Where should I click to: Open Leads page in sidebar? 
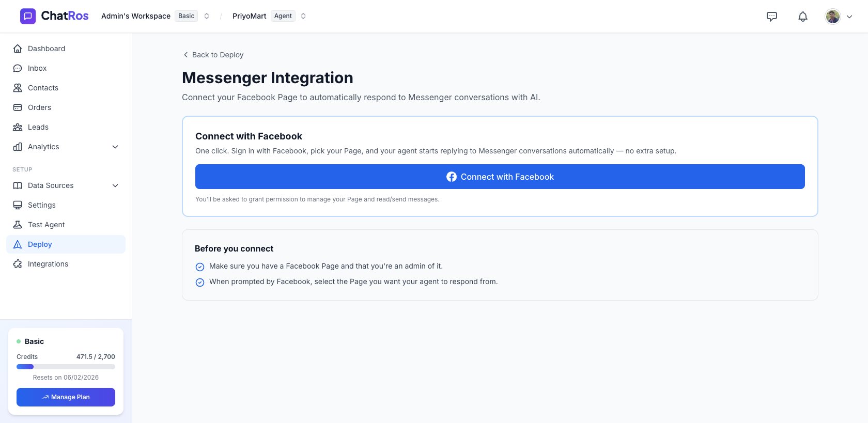[66, 127]
